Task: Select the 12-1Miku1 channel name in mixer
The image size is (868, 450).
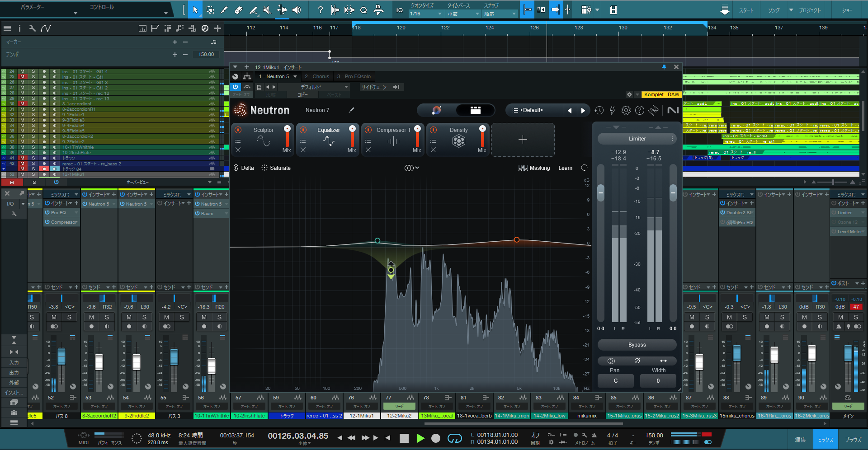Action: coord(362,416)
